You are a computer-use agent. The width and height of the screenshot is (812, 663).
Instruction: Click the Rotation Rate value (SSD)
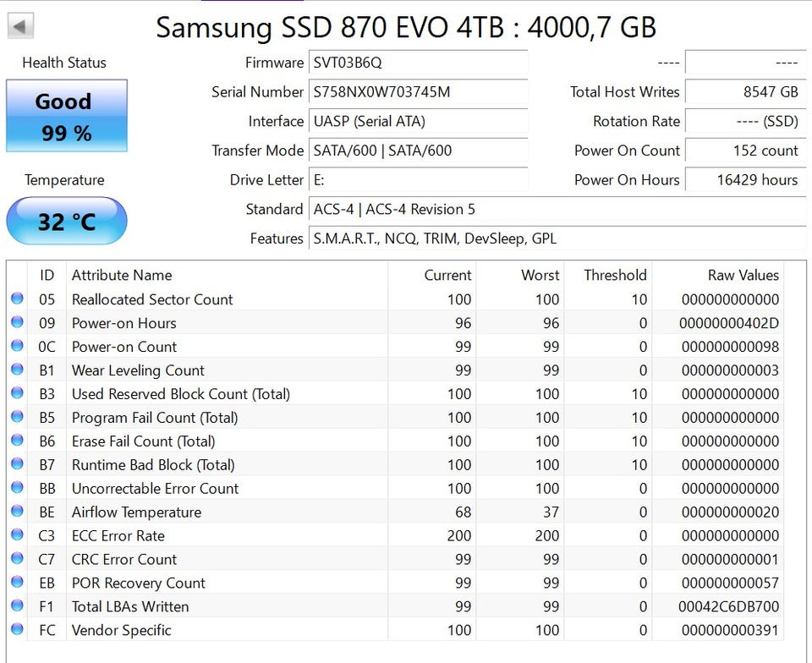[745, 121]
